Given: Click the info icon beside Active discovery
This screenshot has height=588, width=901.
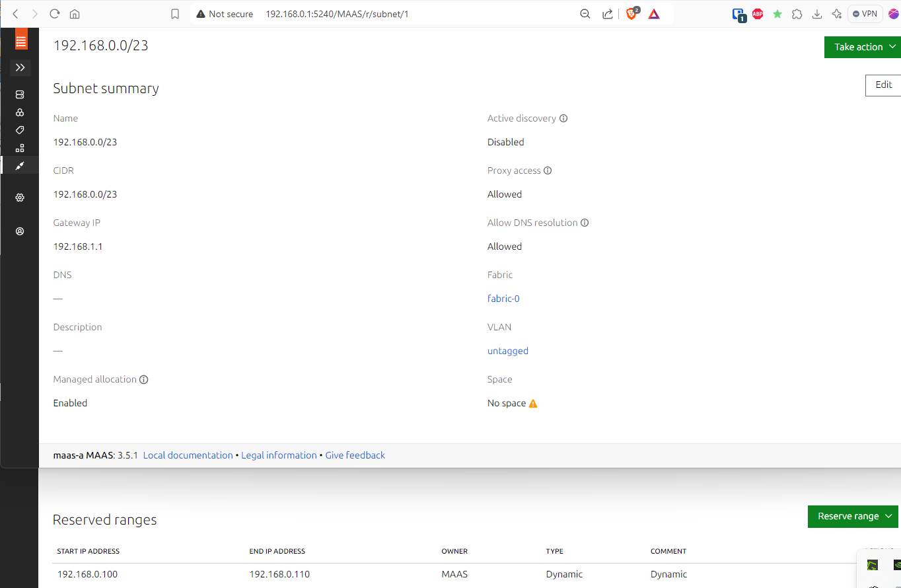Looking at the screenshot, I should pyautogui.click(x=563, y=119).
